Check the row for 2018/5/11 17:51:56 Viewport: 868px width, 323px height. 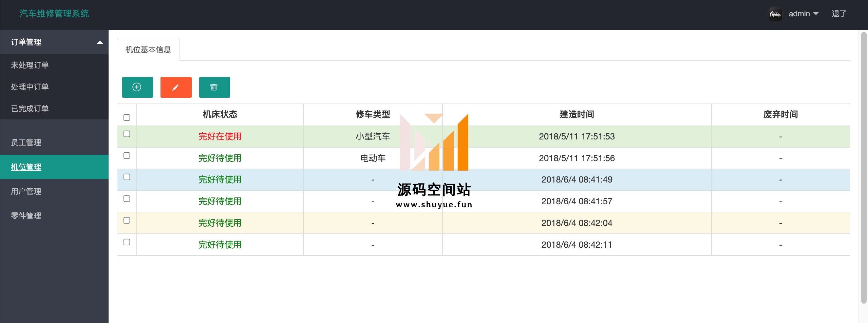pyautogui.click(x=127, y=156)
